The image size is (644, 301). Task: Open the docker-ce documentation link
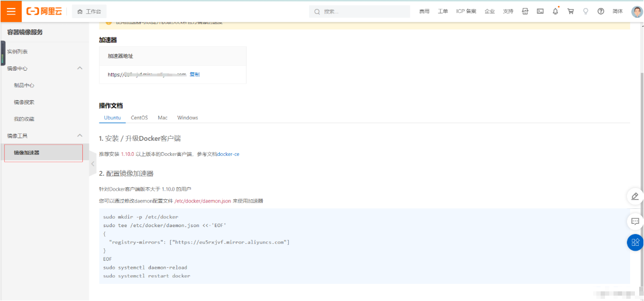(x=228, y=154)
